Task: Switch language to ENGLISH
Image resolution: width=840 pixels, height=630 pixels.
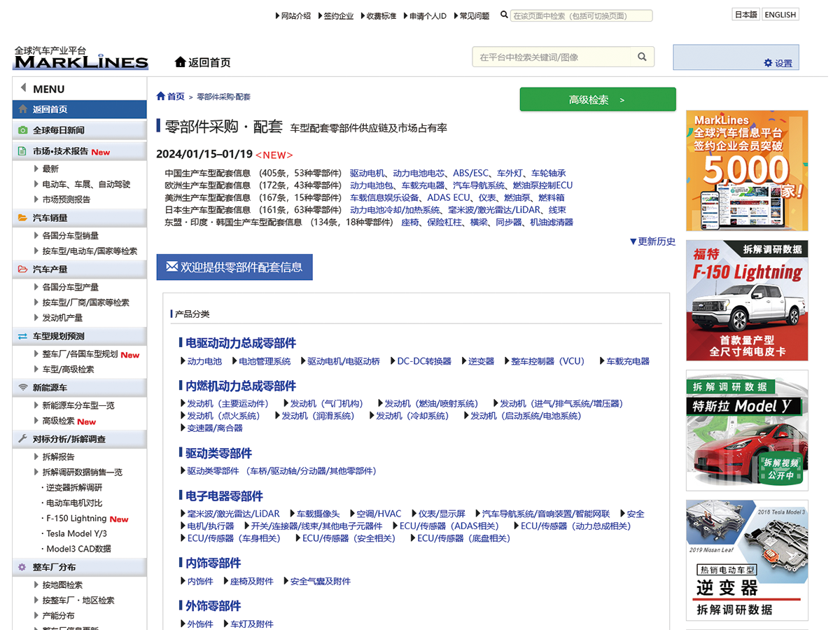Action: [x=780, y=15]
